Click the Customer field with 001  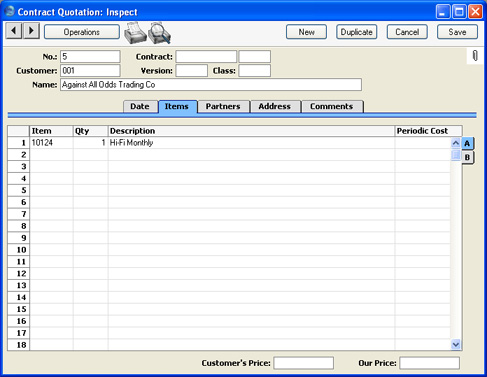(x=90, y=71)
